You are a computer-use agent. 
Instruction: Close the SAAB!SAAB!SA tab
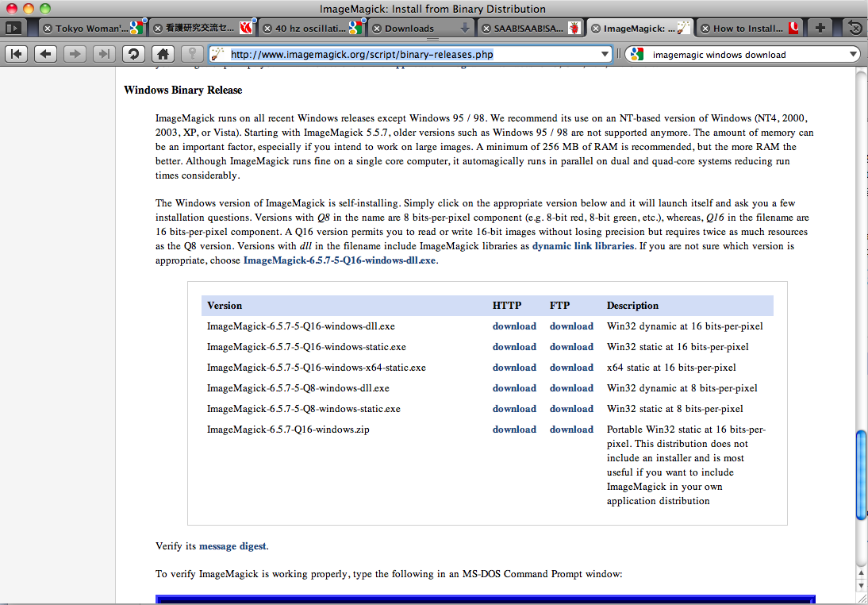485,29
